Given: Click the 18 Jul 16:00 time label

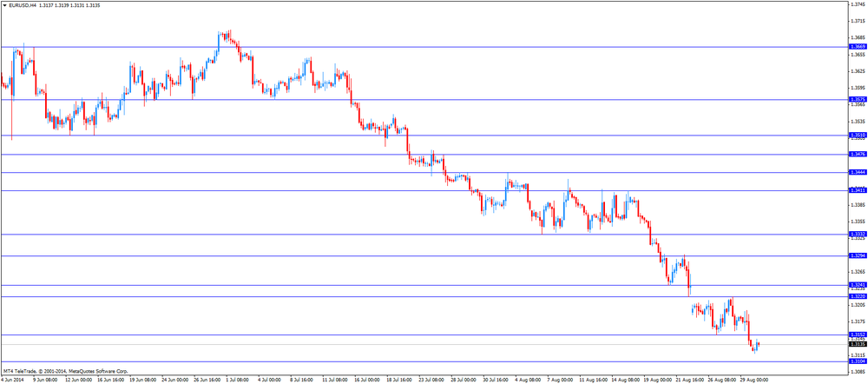Looking at the screenshot, I should click(400, 381).
